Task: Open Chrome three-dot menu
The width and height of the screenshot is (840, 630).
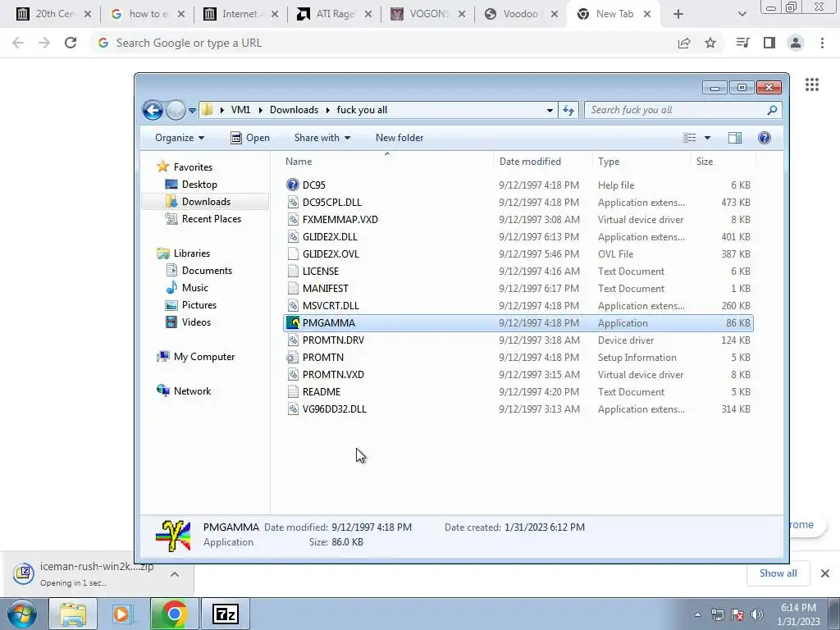Action: (822, 43)
